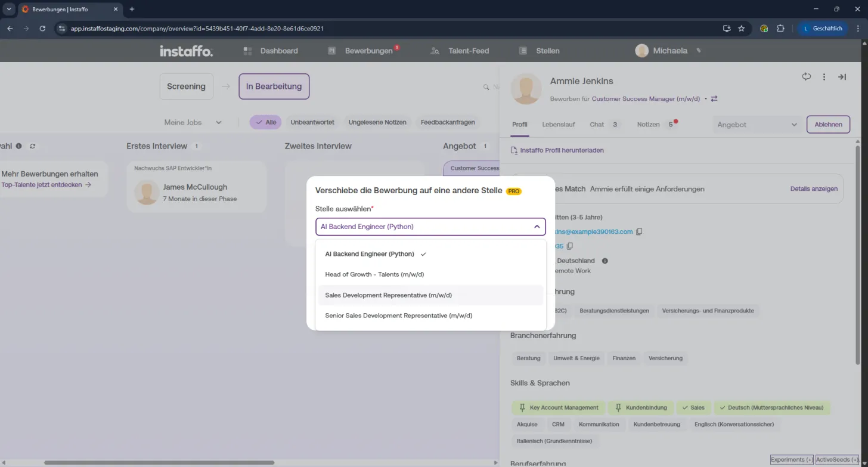The image size is (868, 467).
Task: Choose Sales Development Representative (m/w/d) option
Action: tap(429, 295)
